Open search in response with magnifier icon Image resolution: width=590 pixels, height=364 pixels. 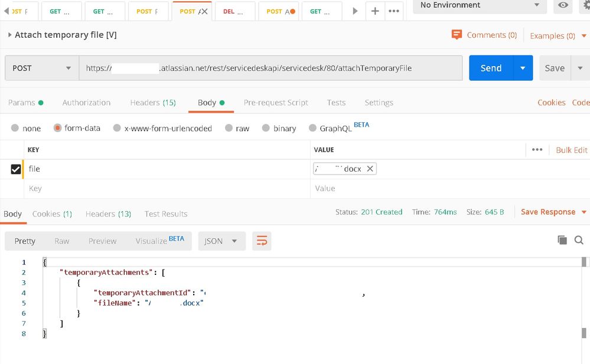[579, 240]
